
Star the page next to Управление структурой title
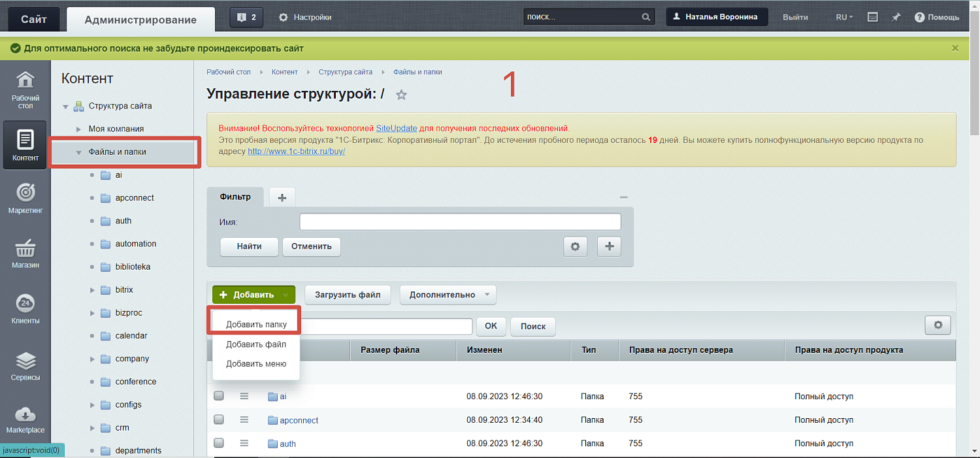point(401,94)
